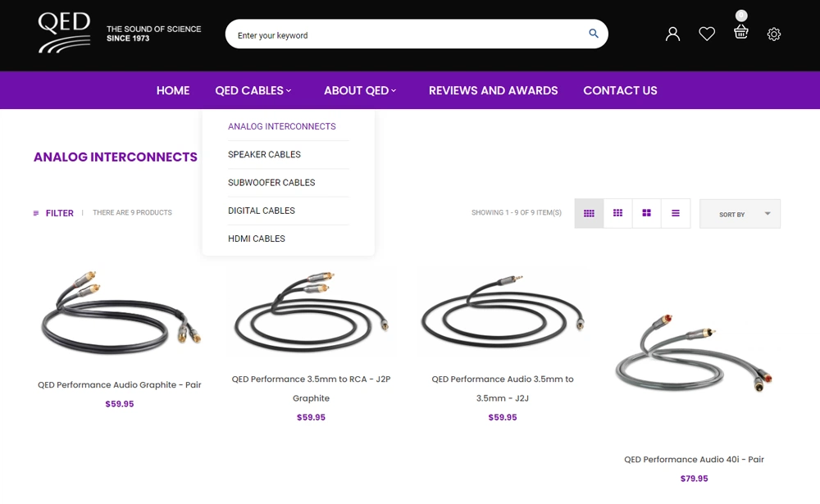Open Reviews and Awards page
The width and height of the screenshot is (820, 504).
[493, 90]
